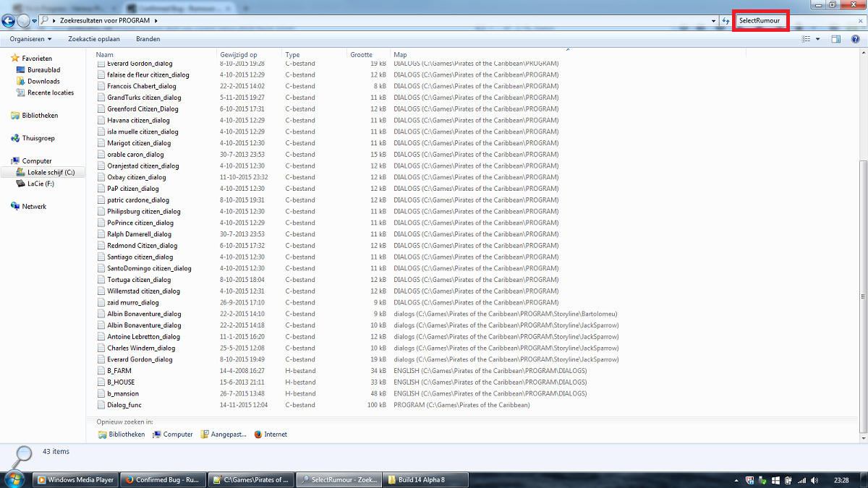This screenshot has width=868, height=488.
Task: Select file zaid murro_dialog
Action: (x=133, y=303)
